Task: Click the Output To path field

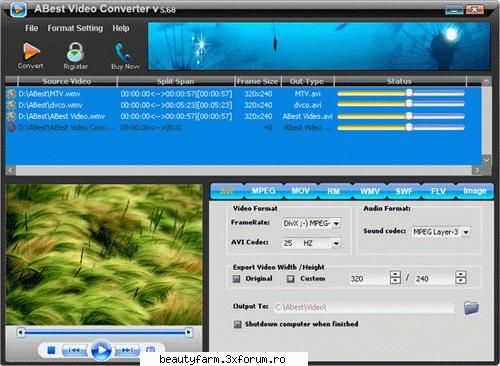Action: pos(364,307)
